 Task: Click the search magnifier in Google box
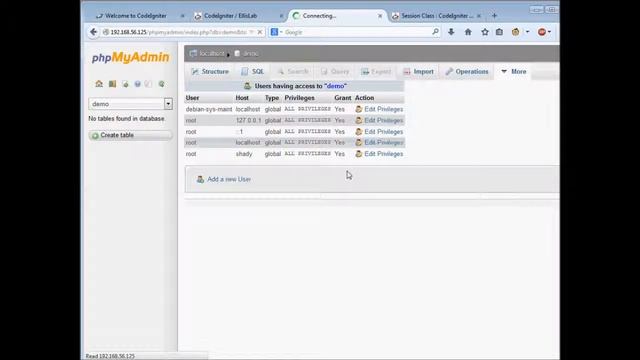pyautogui.click(x=435, y=32)
